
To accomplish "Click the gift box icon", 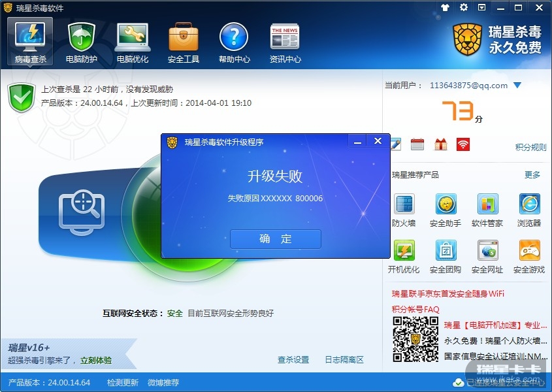I will click(441, 144).
